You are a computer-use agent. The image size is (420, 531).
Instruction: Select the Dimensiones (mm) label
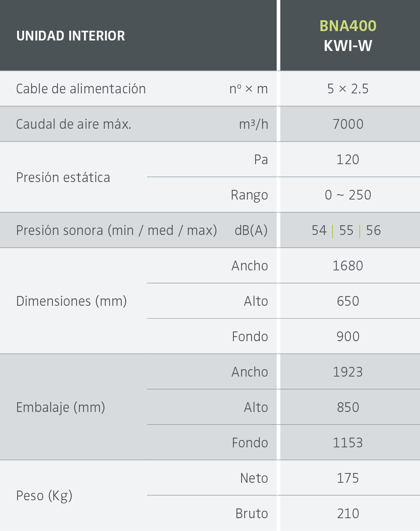(x=72, y=301)
